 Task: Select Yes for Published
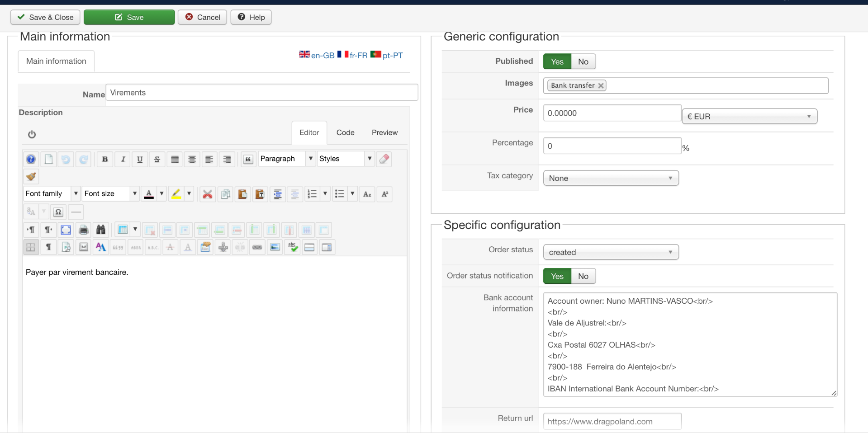click(557, 61)
